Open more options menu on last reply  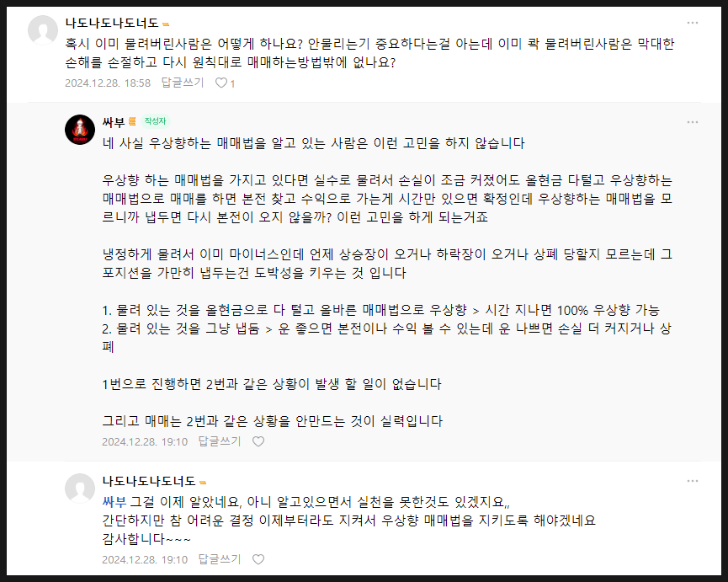(693, 481)
